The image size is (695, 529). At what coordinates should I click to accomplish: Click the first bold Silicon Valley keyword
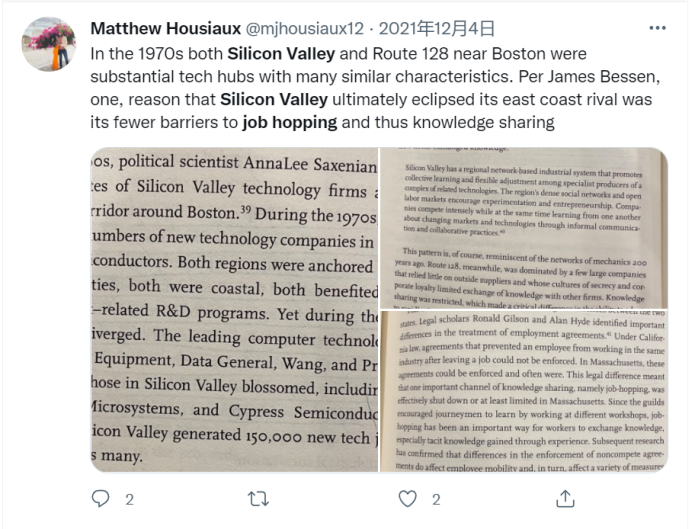[278, 53]
